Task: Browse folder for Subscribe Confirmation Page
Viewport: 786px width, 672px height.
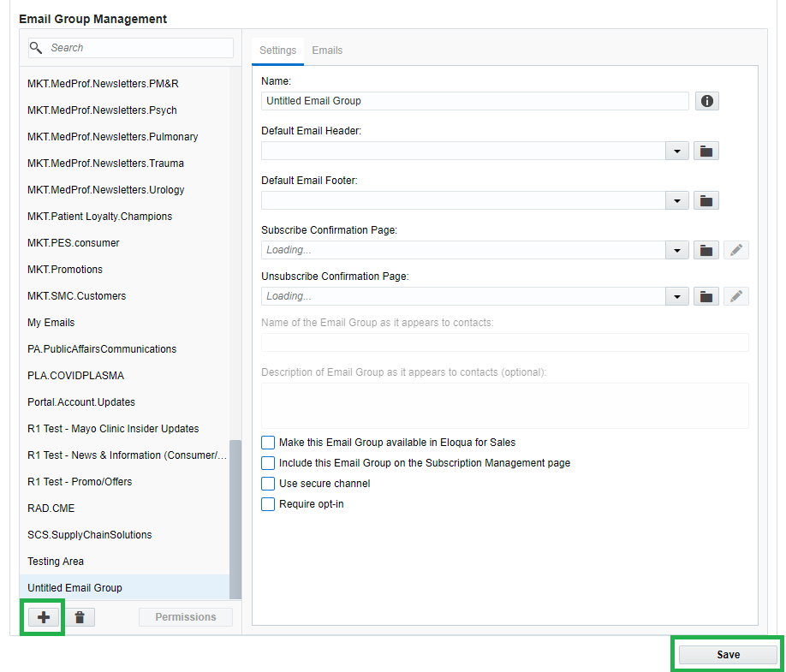Action: [x=706, y=250]
